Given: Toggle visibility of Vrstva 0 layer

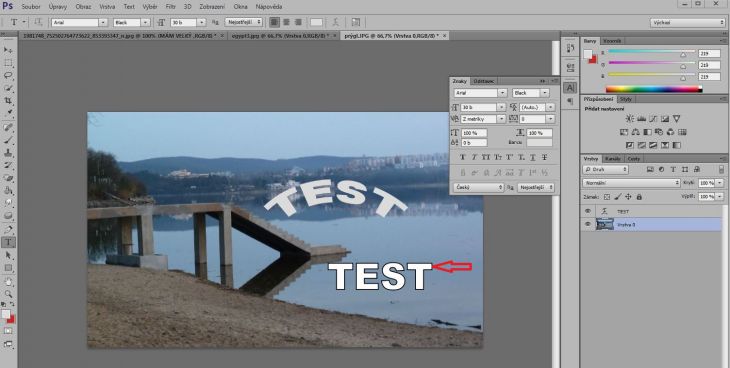Looking at the screenshot, I should [x=588, y=225].
